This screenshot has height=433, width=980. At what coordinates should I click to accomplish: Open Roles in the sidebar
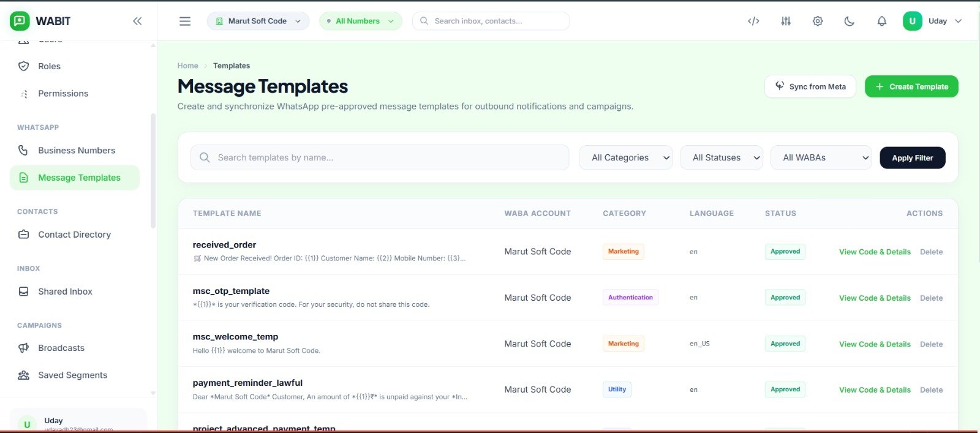[x=75, y=66]
